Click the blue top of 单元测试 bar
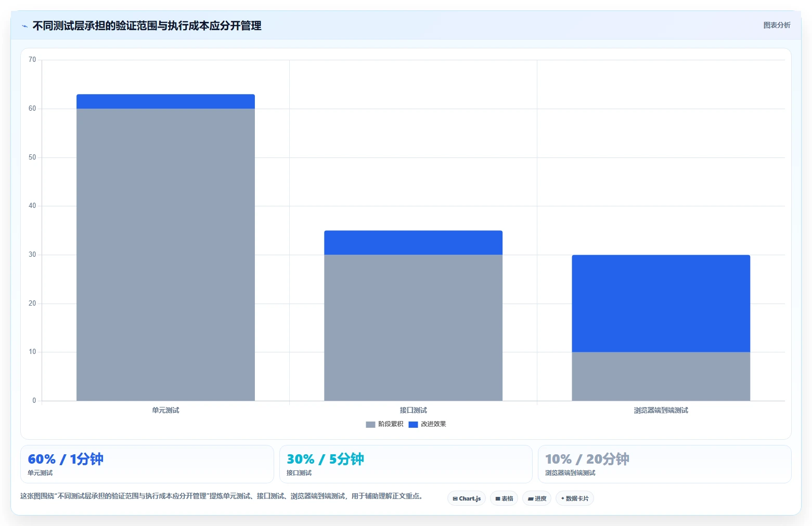Screen dimensions: 812x526 [x=165, y=101]
